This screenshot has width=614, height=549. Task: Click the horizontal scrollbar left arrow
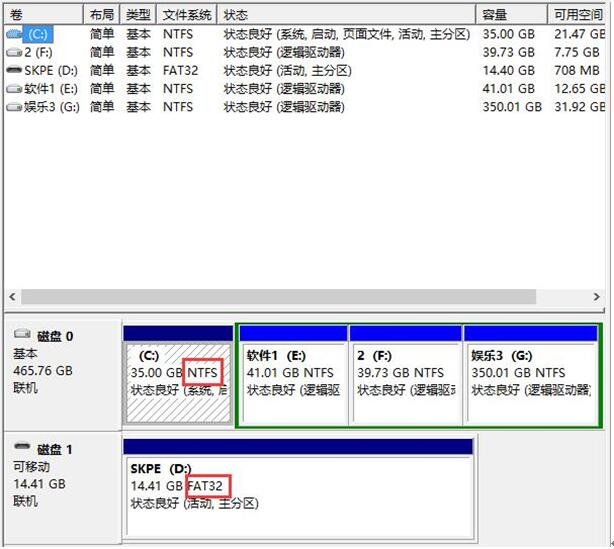pyautogui.click(x=12, y=298)
